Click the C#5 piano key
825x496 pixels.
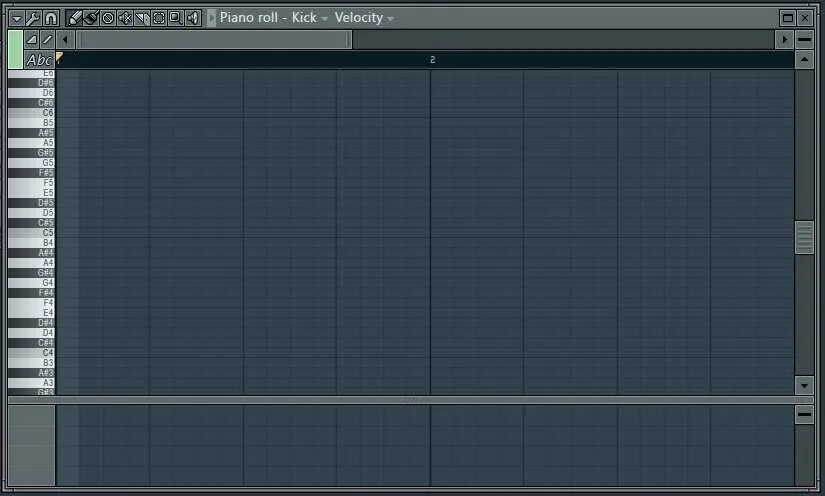32,222
